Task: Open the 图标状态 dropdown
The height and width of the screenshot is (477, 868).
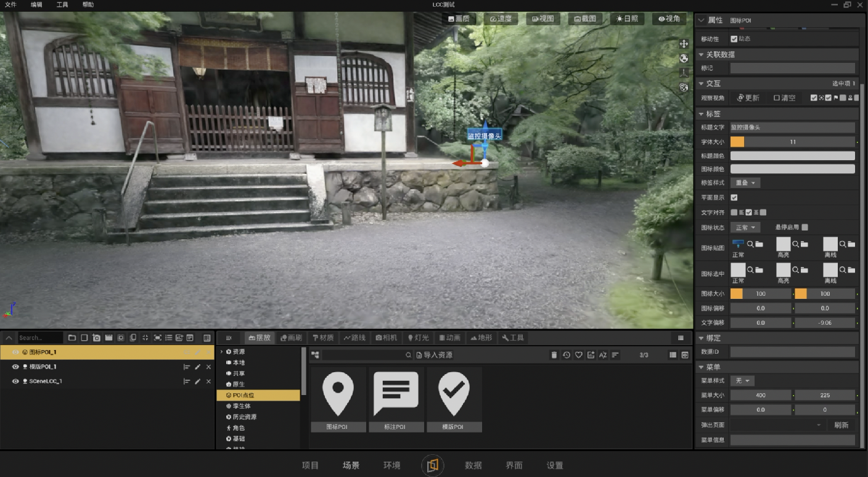Action: click(x=745, y=227)
